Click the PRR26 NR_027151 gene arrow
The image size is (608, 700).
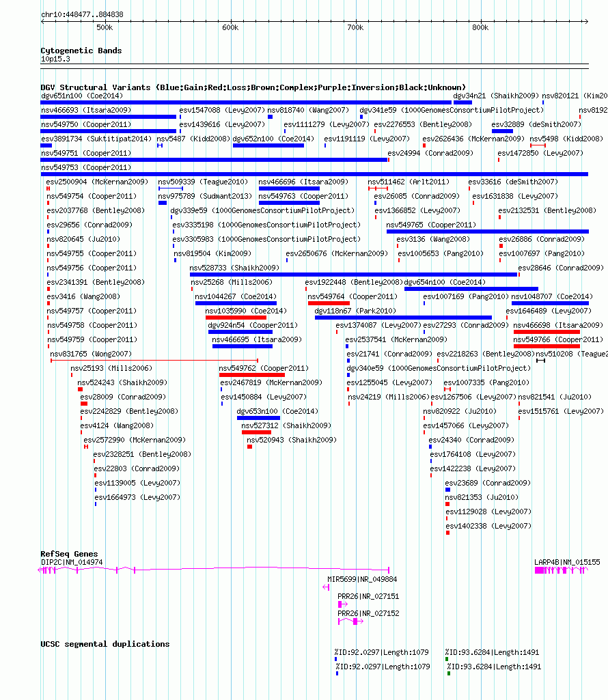343,604
